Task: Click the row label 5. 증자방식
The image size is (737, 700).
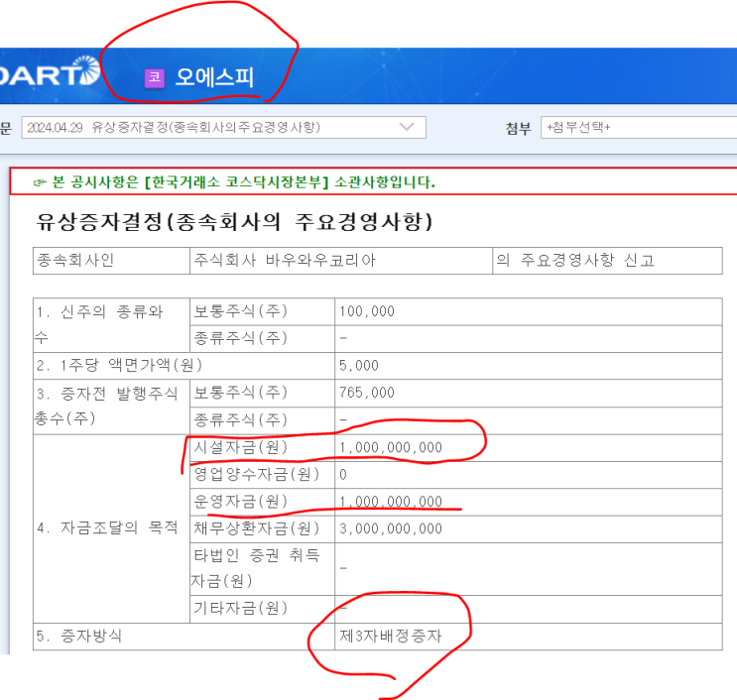Action: point(79,637)
